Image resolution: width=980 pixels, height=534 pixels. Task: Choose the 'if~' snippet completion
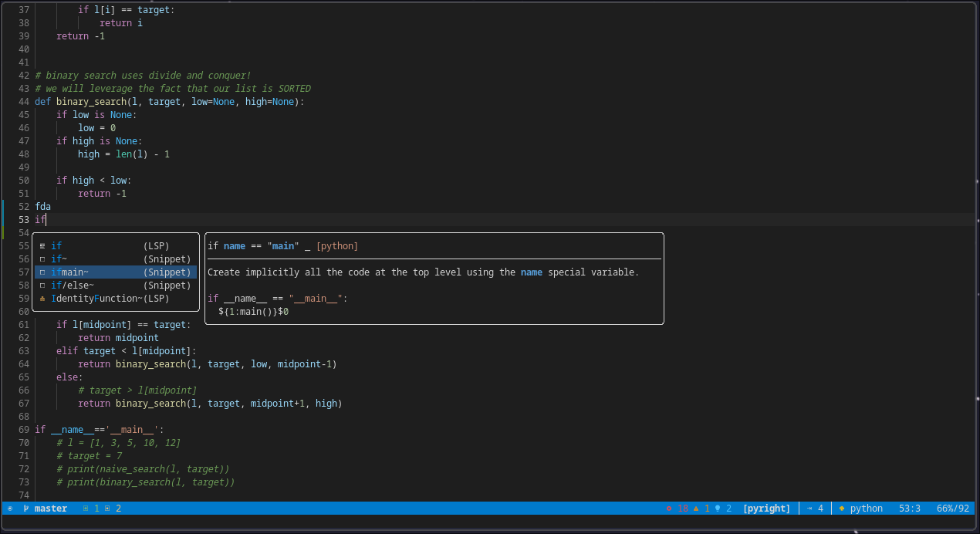[x=116, y=259]
